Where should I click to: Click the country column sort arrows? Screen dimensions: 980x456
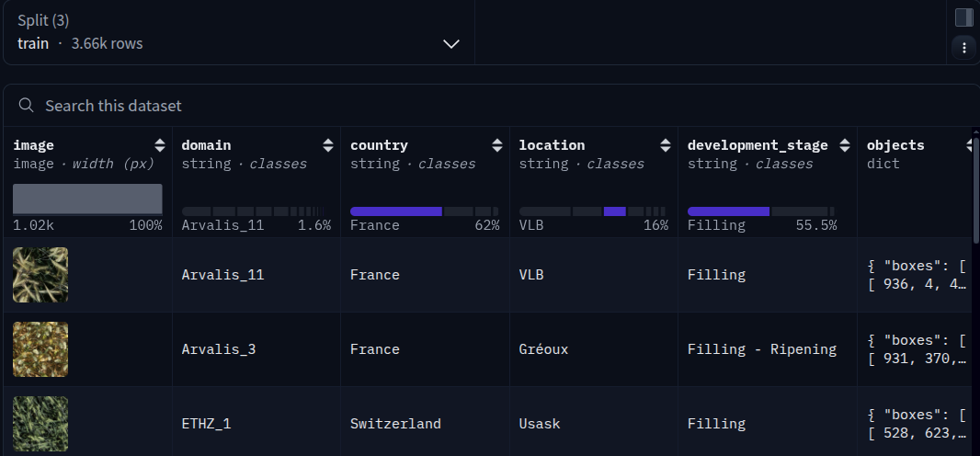click(496, 145)
